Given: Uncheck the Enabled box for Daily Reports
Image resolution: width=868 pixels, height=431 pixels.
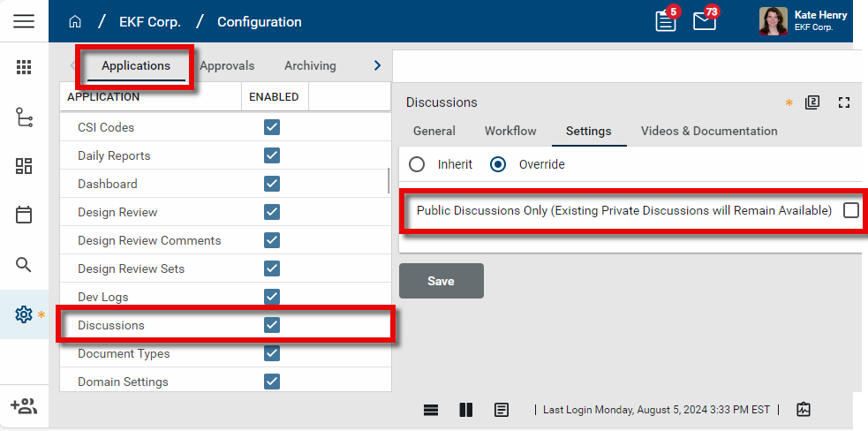Looking at the screenshot, I should [x=272, y=155].
